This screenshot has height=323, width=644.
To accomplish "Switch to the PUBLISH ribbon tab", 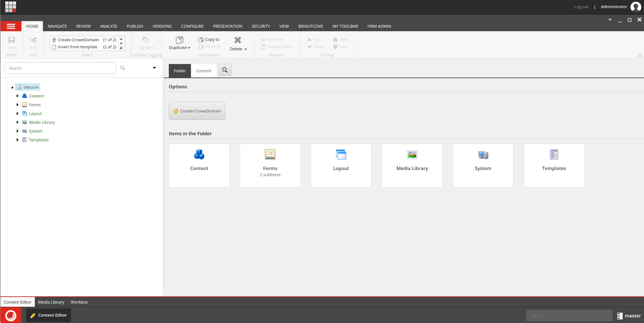I will point(135,26).
